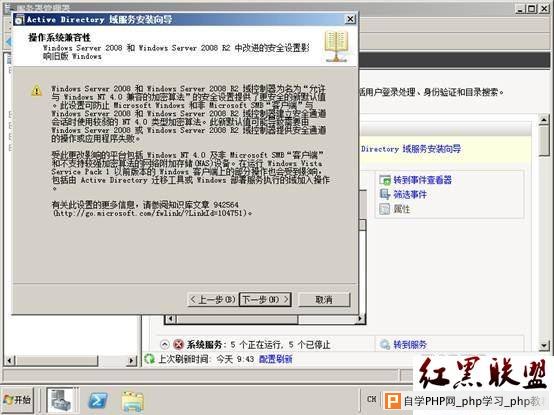This screenshot has height=415, width=554.
Task: Click the filter events (筛选事件) icon
Action: tap(384, 194)
